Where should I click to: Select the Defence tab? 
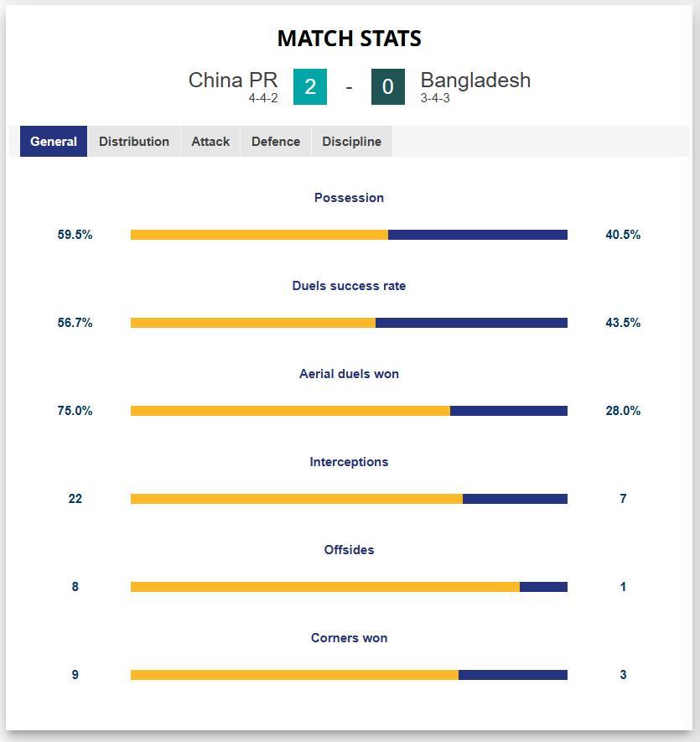click(x=275, y=141)
